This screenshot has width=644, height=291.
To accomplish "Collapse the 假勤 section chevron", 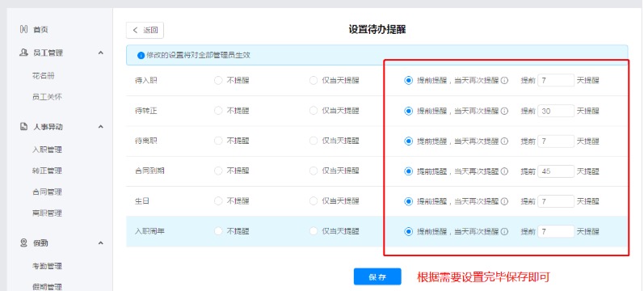I will tap(101, 243).
